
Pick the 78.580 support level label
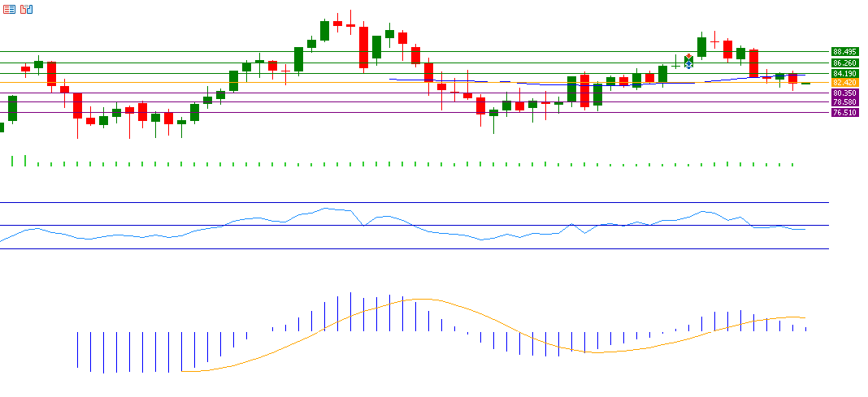(844, 102)
